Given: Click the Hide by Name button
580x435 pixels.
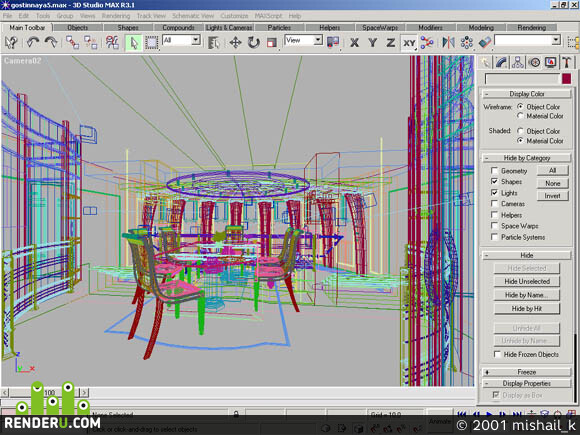Looking at the screenshot, I should 527,295.
